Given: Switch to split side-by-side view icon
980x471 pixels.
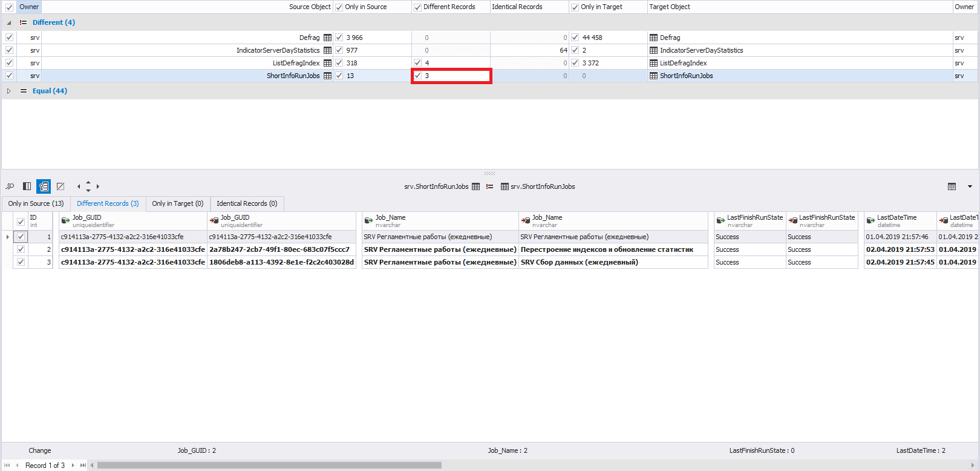Looking at the screenshot, I should 27,186.
